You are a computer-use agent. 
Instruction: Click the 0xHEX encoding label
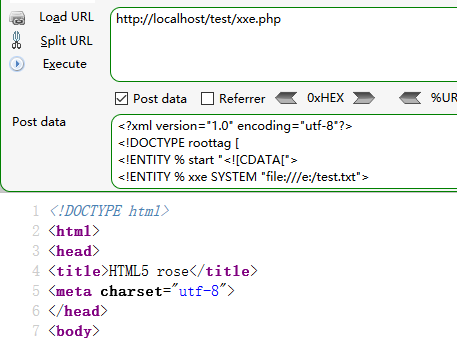click(x=325, y=98)
